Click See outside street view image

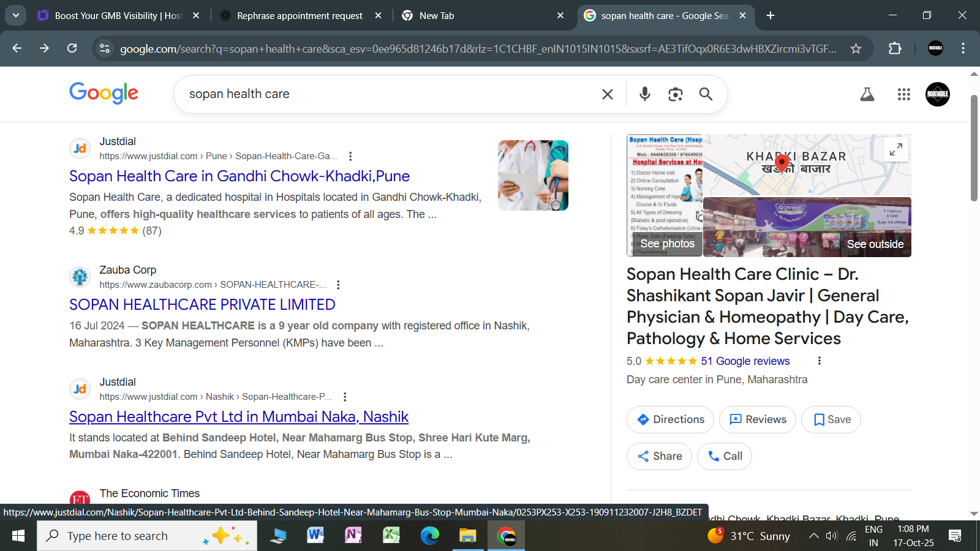807,227
